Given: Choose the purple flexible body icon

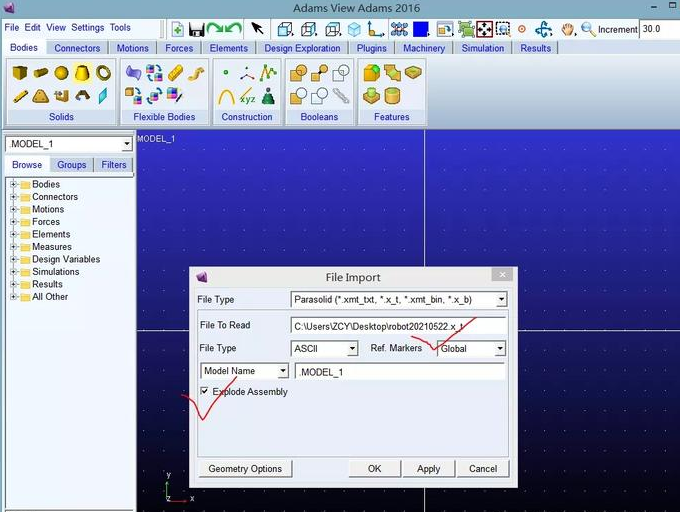Looking at the screenshot, I should click(x=133, y=73).
